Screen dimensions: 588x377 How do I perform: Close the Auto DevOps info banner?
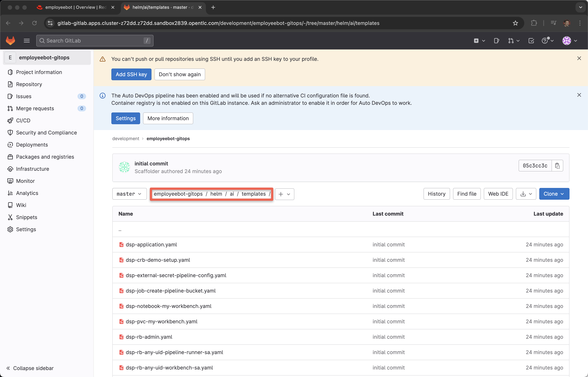[579, 95]
